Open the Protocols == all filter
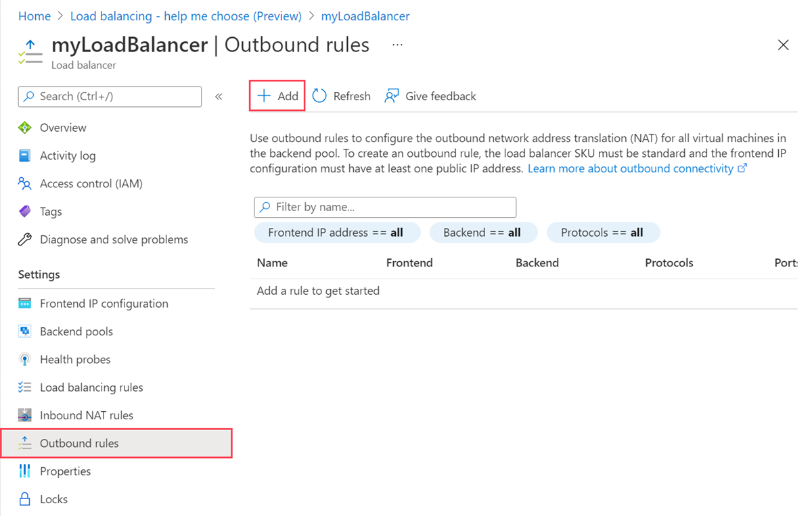The height and width of the screenshot is (516, 812). [x=604, y=233]
